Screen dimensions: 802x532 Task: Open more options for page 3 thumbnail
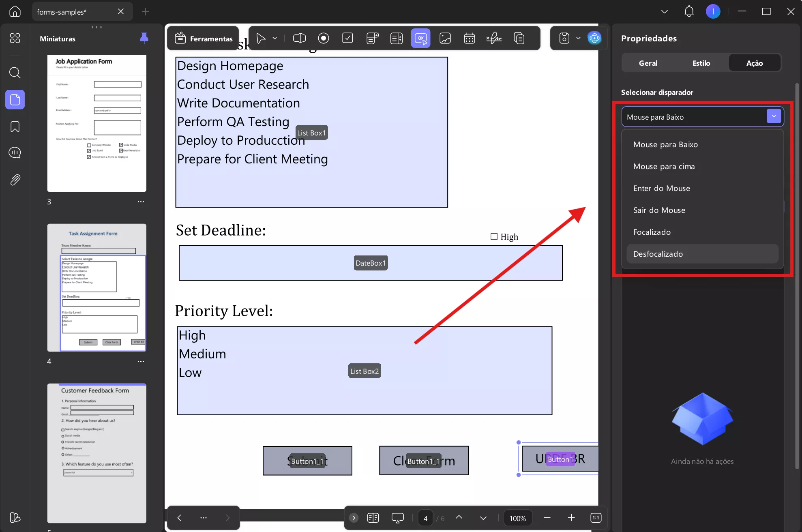pos(141,202)
